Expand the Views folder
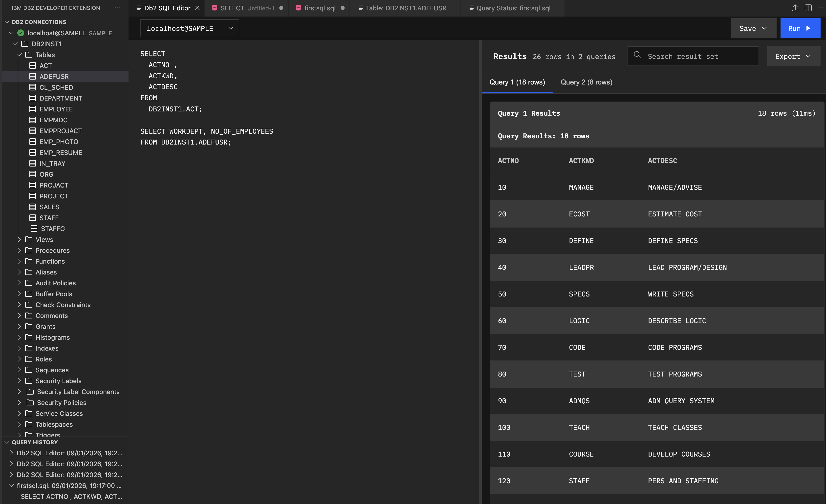The height and width of the screenshot is (504, 826). tap(19, 239)
